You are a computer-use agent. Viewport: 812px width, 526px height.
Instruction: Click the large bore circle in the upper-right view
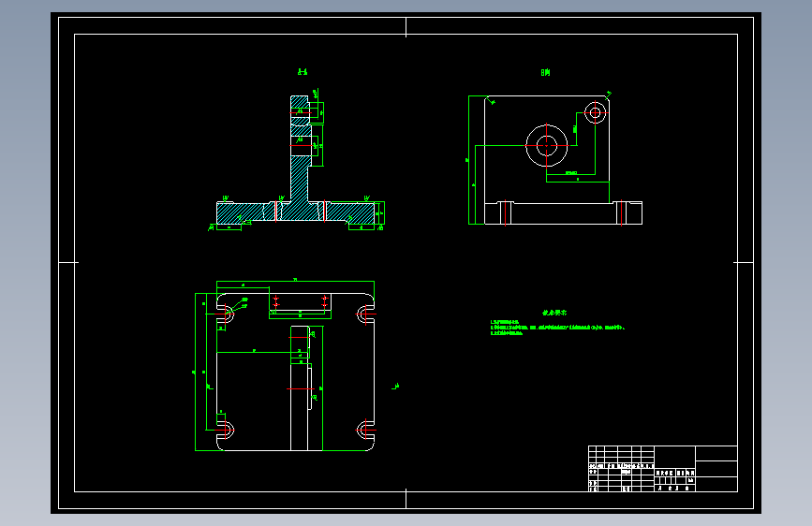coord(546,146)
